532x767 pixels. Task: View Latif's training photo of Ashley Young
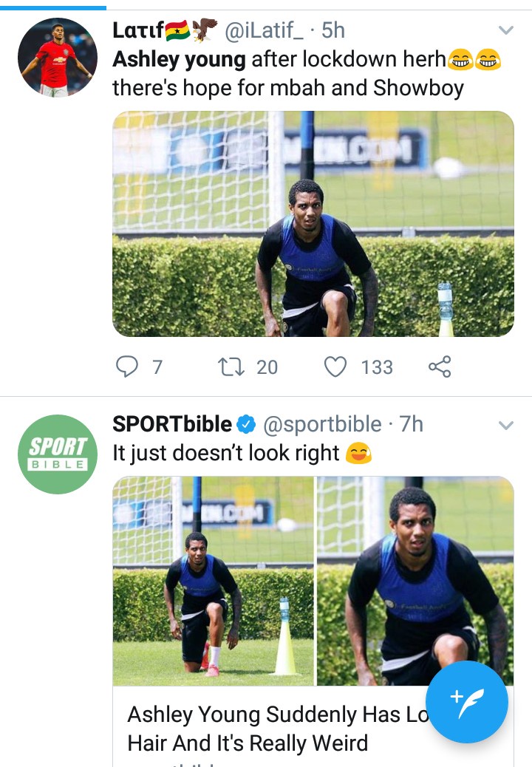coord(313,224)
